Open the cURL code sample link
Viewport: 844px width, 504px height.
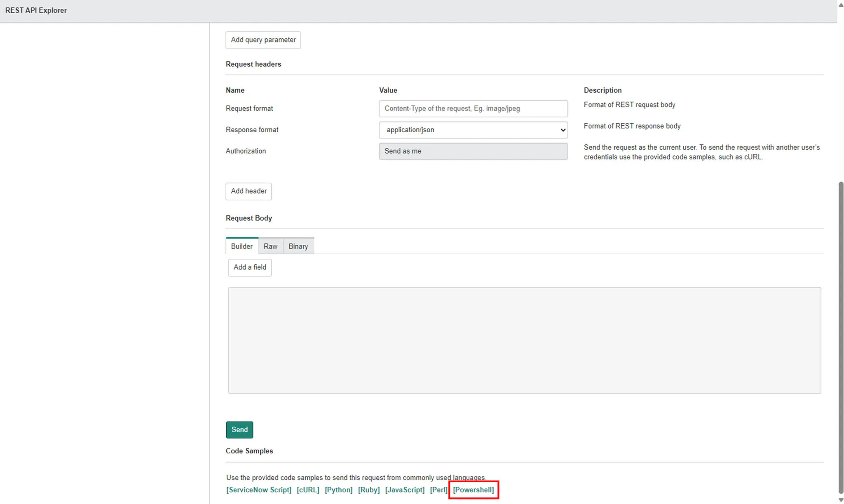pyautogui.click(x=308, y=490)
